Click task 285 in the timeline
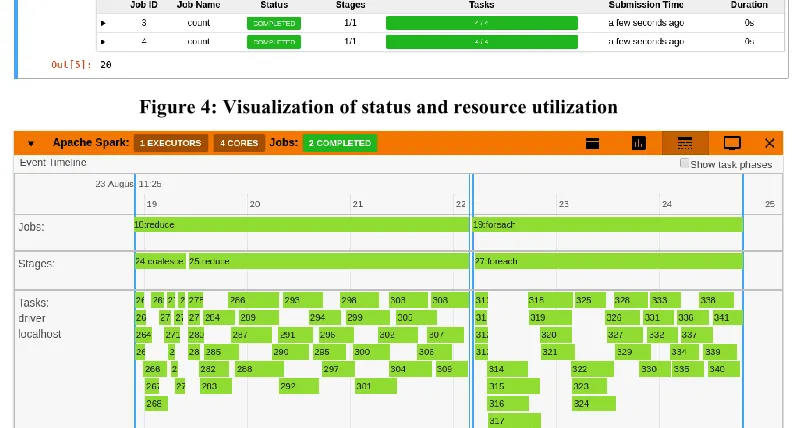The width and height of the screenshot is (792, 428). coord(221,352)
